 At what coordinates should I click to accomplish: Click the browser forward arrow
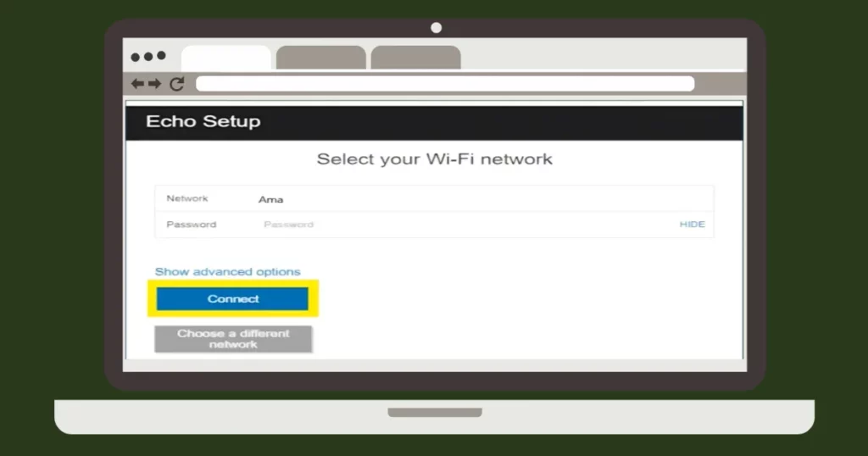155,84
